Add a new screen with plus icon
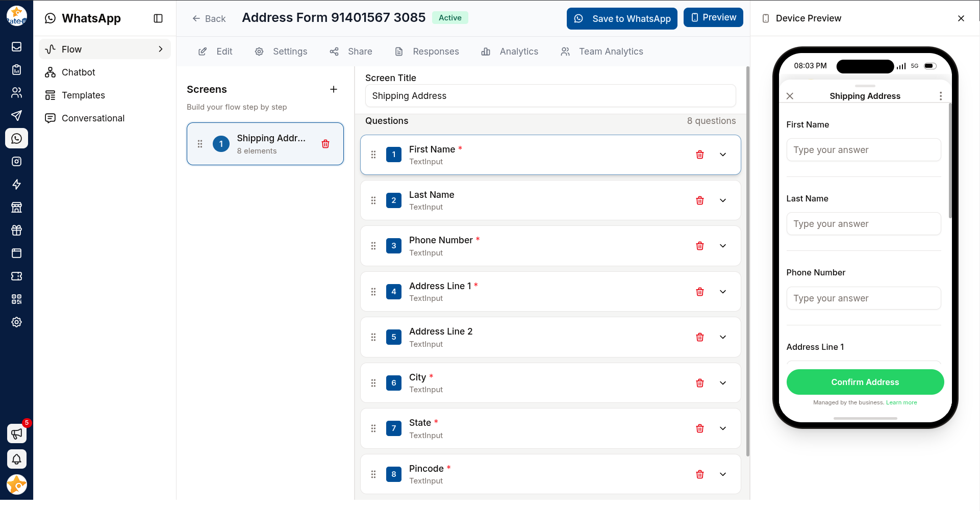The width and height of the screenshot is (980, 511). 334,89
